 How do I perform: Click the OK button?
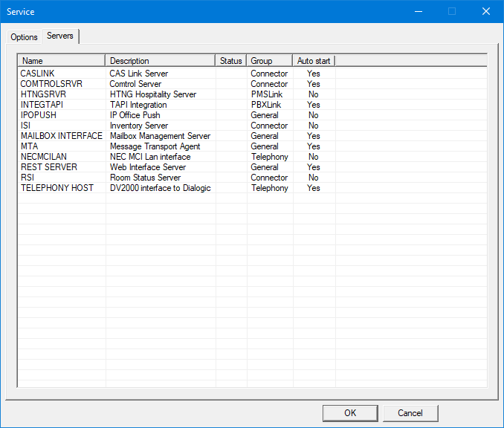click(x=350, y=413)
